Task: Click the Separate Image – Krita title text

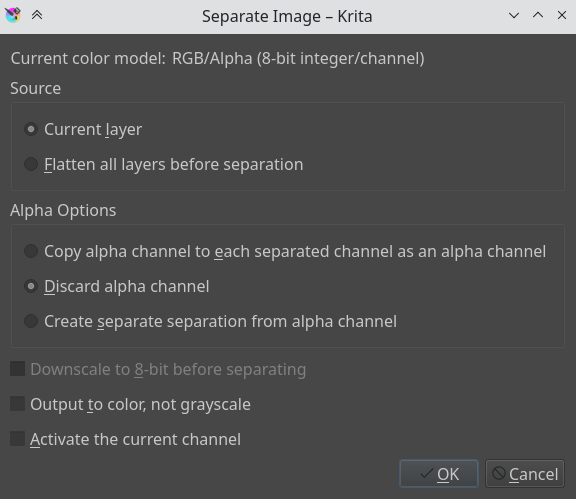Action: [287, 17]
